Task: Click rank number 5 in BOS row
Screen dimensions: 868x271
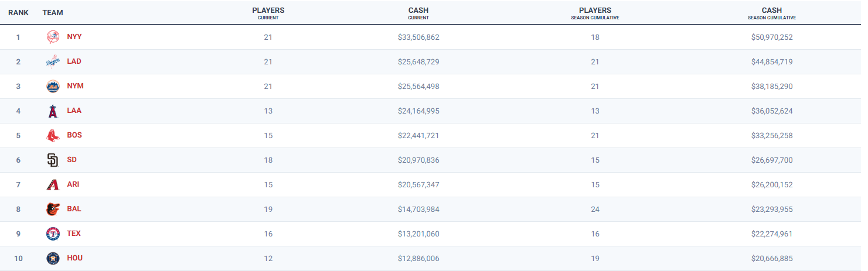Action: (18, 135)
